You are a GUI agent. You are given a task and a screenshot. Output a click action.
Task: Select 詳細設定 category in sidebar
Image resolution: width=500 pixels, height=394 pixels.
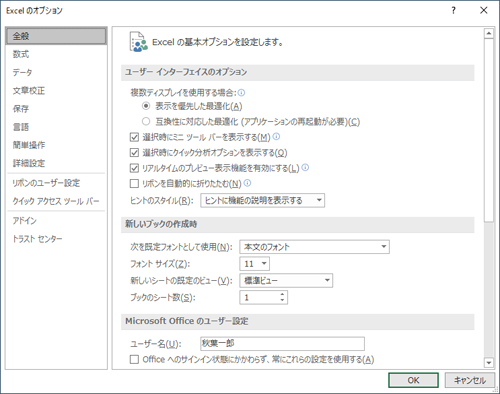(56, 163)
